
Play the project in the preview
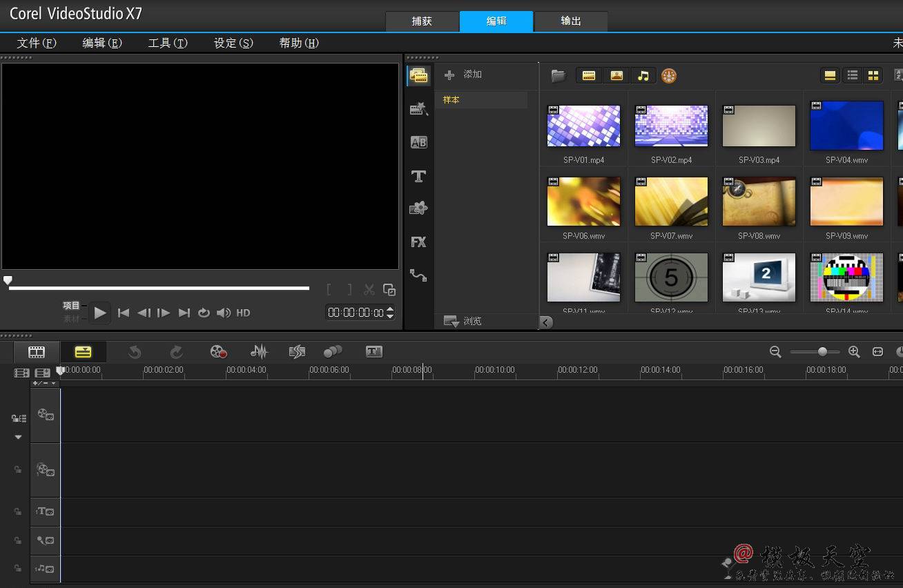(100, 313)
